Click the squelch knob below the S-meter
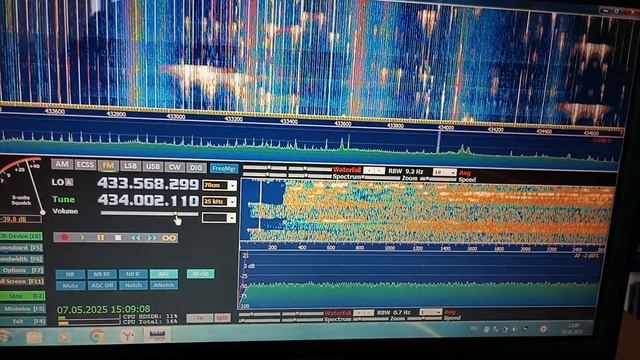This screenshot has height=360, width=640. [42, 212]
